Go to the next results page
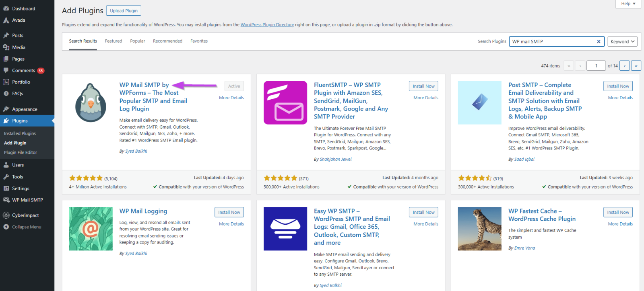Viewport: 644px width, 291px height. (x=625, y=66)
